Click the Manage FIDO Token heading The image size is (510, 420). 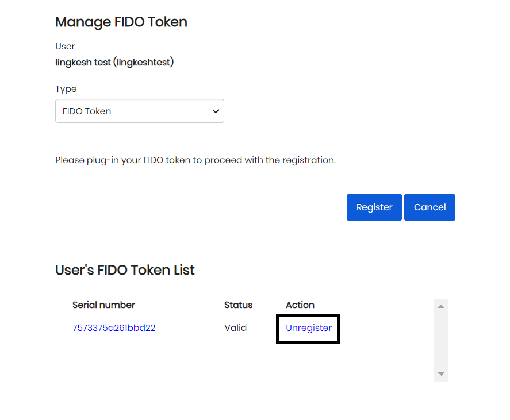[121, 22]
